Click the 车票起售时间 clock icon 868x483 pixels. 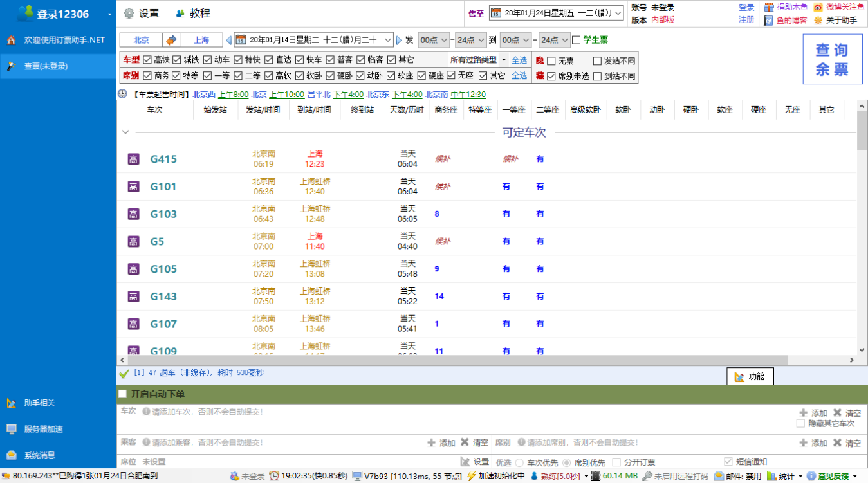tap(123, 94)
